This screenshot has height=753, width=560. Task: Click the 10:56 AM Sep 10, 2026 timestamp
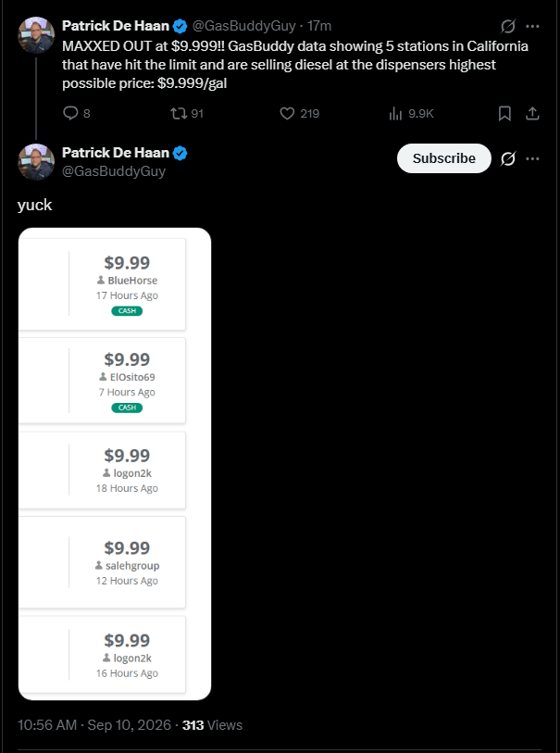point(94,724)
